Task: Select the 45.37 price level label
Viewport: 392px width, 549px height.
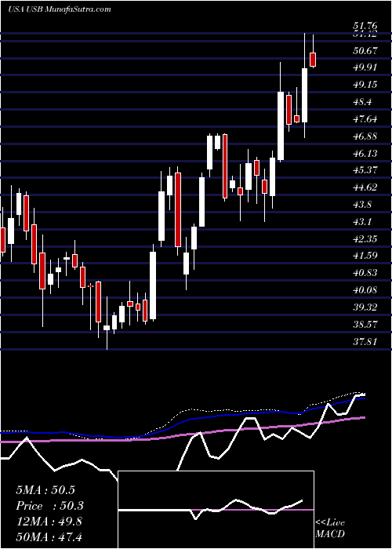Action: pyautogui.click(x=365, y=170)
